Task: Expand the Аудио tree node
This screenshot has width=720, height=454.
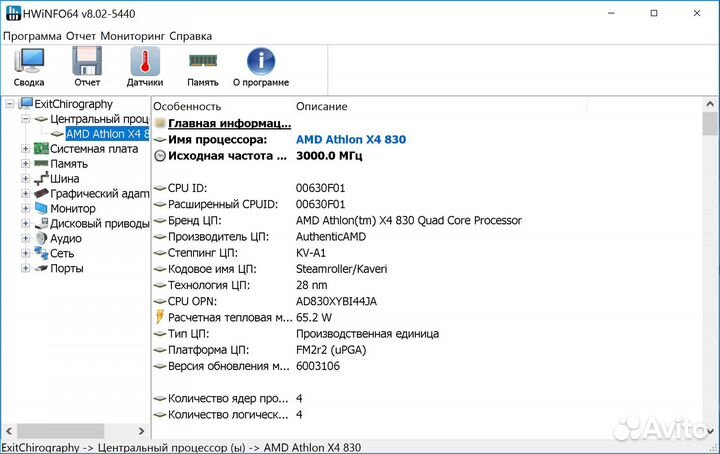Action: click(x=26, y=238)
